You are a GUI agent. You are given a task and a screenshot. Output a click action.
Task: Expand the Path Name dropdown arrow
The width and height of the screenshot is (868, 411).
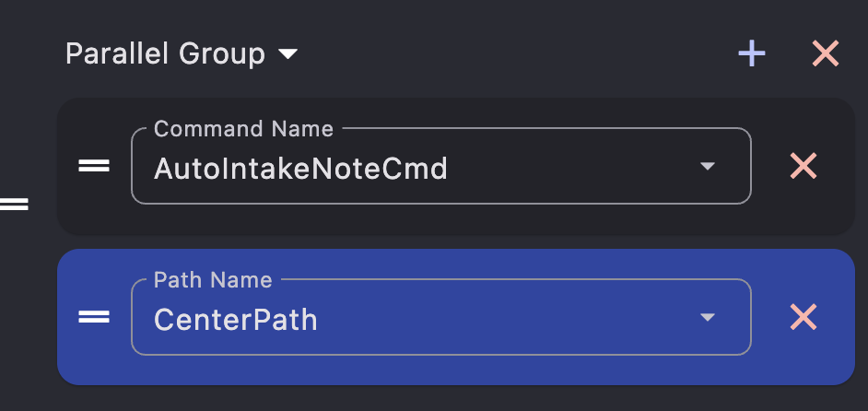(707, 318)
